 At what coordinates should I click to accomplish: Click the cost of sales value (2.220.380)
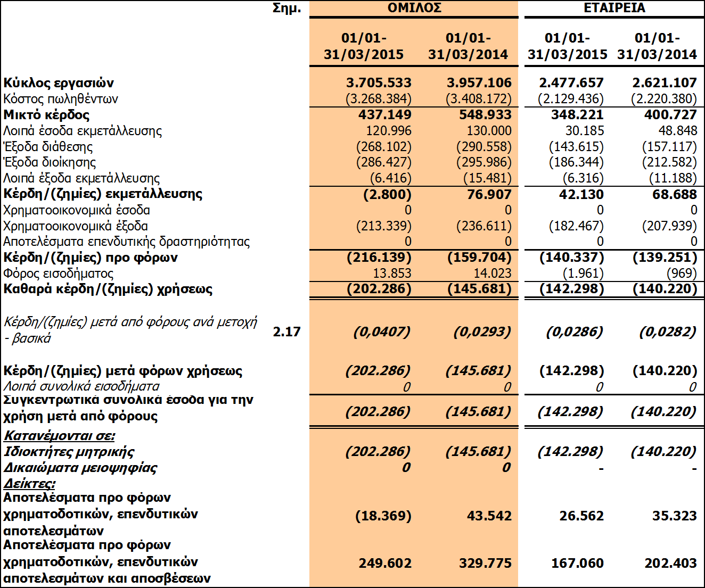click(664, 99)
